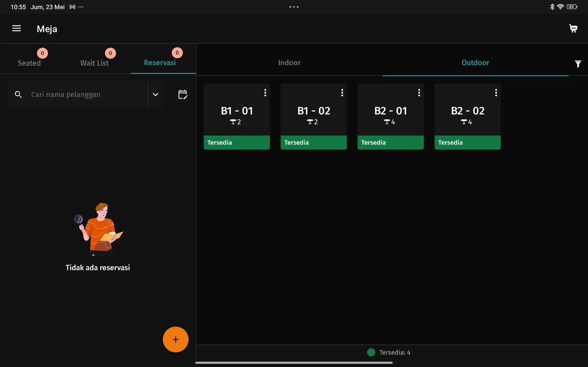Viewport: 588px width, 367px height.
Task: Tap the bottom home gesture bar
Action: [x=294, y=363]
